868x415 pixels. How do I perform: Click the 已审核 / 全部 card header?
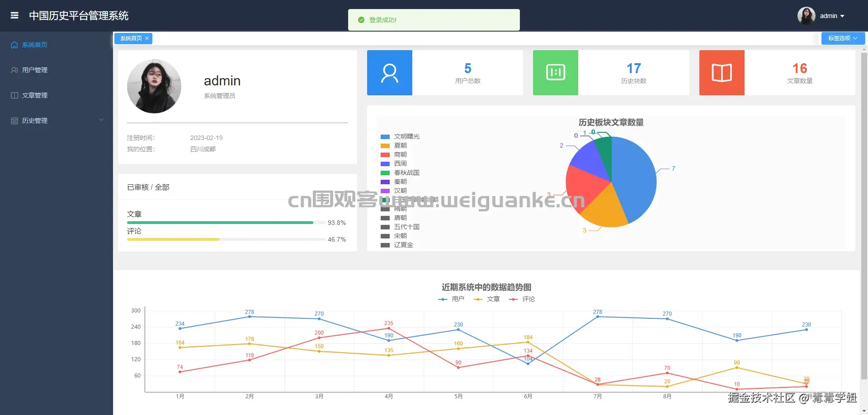coord(148,187)
